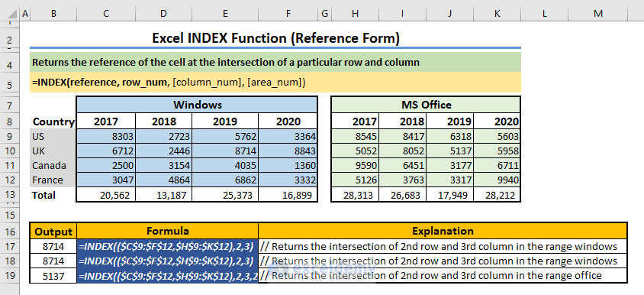
Task: Select total cell 16,899
Action: click(x=288, y=195)
